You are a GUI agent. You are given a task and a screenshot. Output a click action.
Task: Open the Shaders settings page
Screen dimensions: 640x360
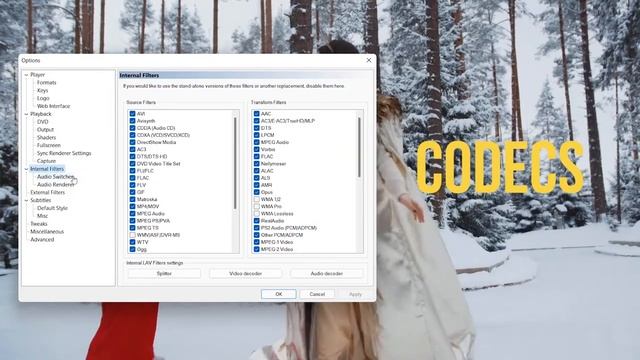click(47, 138)
